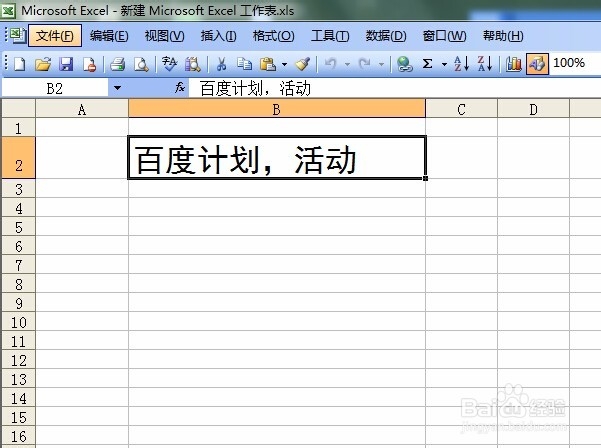
Task: Select row 1 header
Action: click(x=18, y=127)
